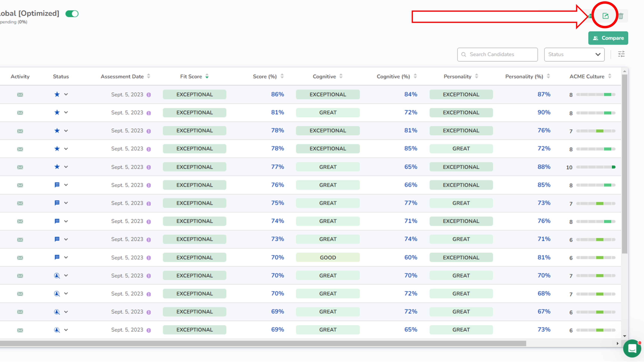Click the 86% score link in first row
Screen dimensions: 644x362
click(277, 95)
